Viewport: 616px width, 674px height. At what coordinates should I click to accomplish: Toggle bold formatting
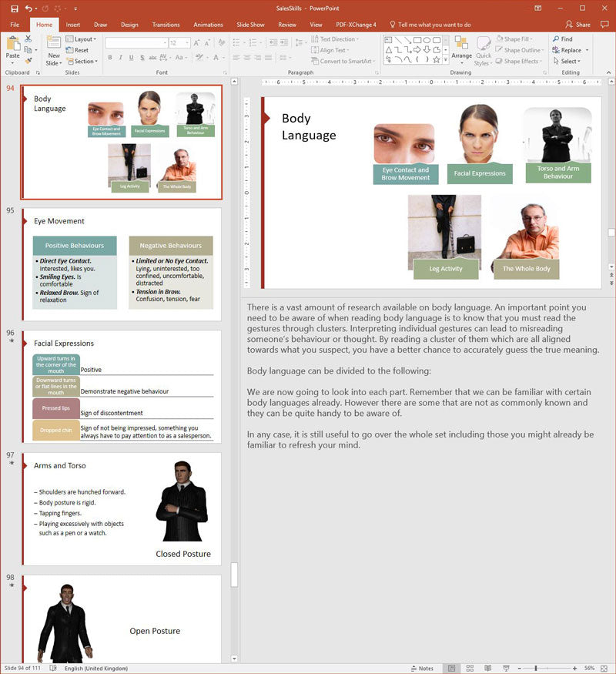(x=110, y=57)
